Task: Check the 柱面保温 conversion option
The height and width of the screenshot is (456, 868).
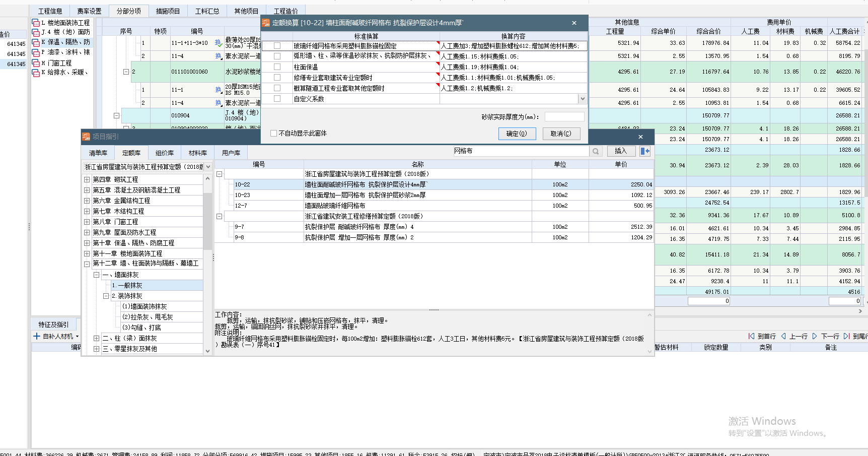Action: pyautogui.click(x=277, y=67)
